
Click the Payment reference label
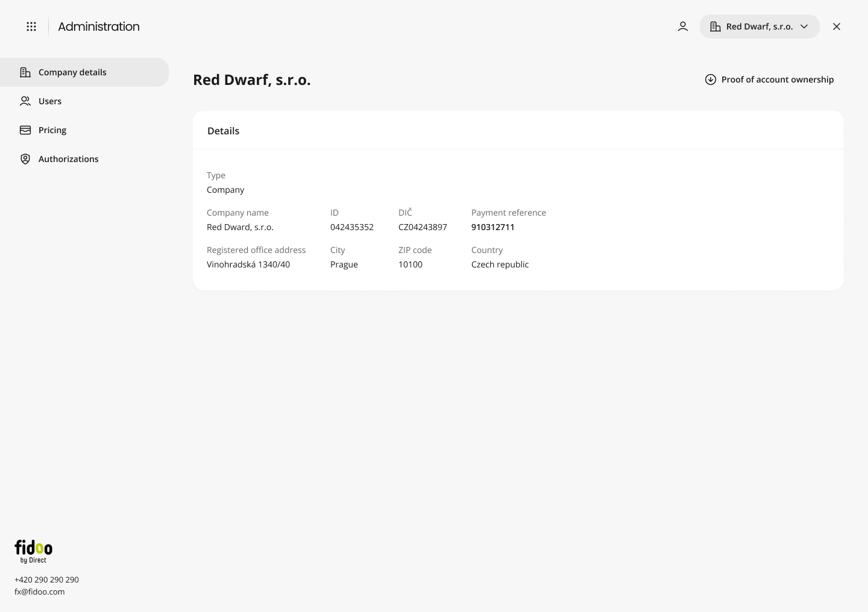(509, 213)
